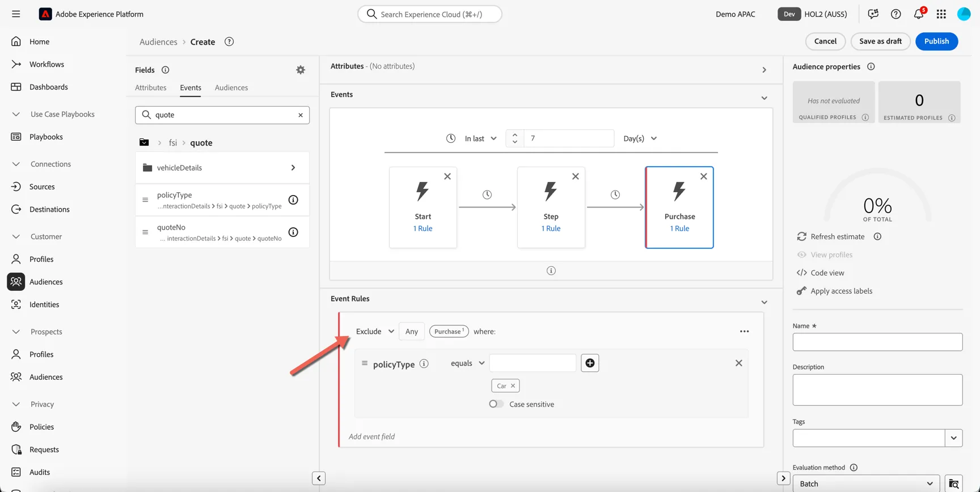Viewport: 980px width, 492px height.
Task: Go to Destinations in sidebar
Action: pos(49,209)
